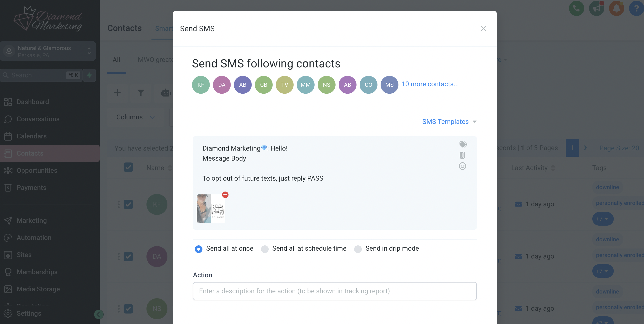644x324 pixels.
Task: Open the SMS Templates dropdown
Action: pos(449,122)
